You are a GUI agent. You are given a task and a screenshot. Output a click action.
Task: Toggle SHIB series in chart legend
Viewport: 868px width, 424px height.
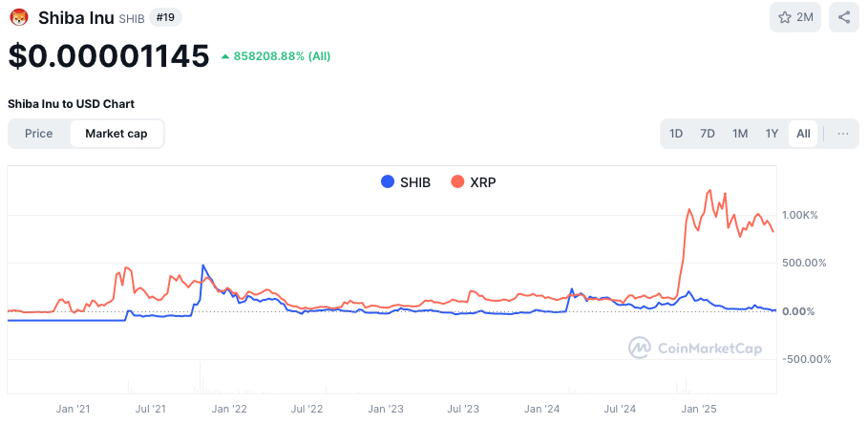click(406, 181)
